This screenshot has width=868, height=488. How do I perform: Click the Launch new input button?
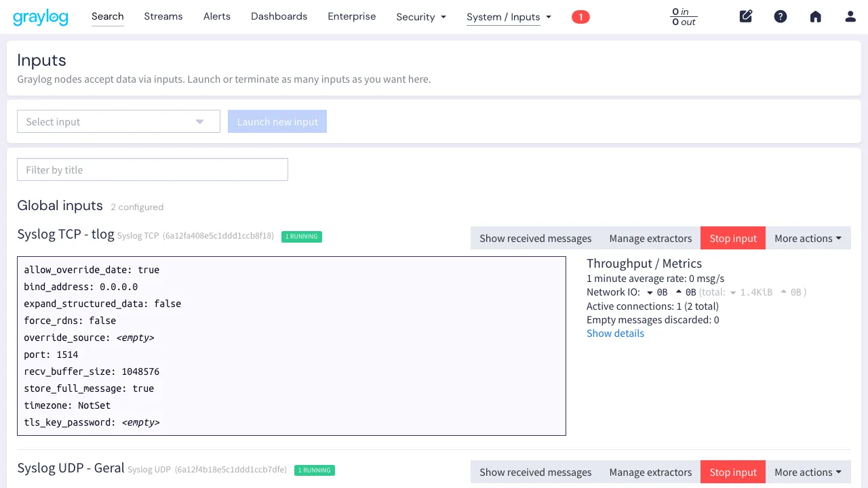tap(277, 121)
